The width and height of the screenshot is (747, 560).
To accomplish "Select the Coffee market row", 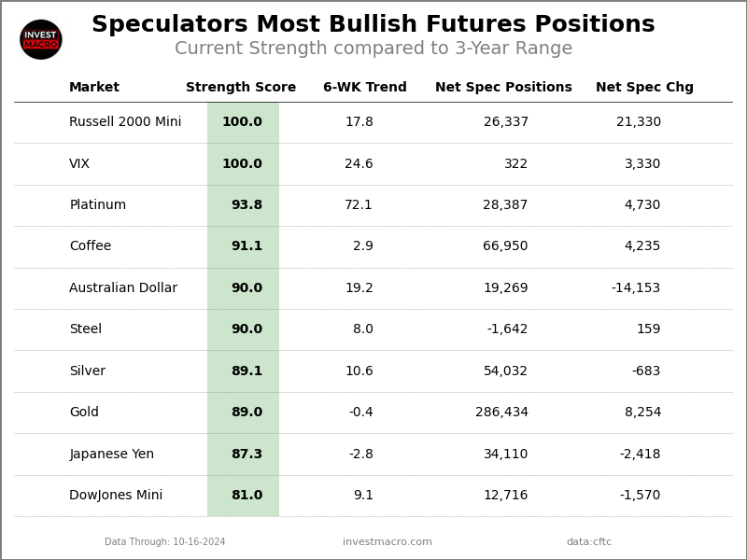I will [91, 246].
